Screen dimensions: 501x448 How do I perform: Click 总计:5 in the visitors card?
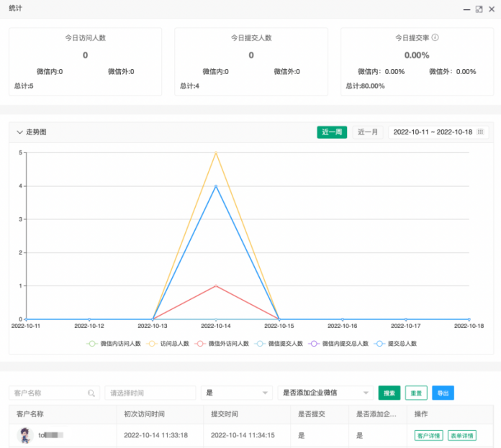[24, 86]
